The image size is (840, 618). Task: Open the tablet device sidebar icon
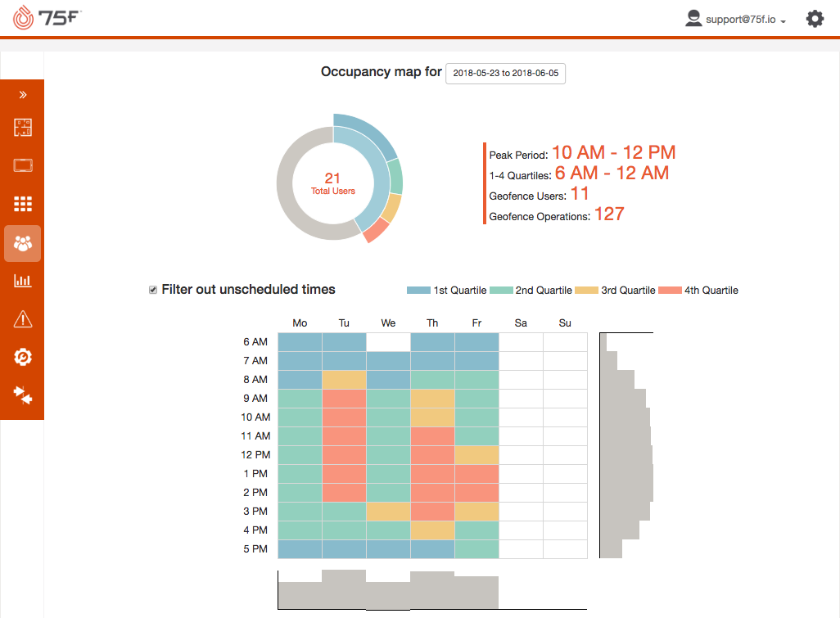[22, 165]
